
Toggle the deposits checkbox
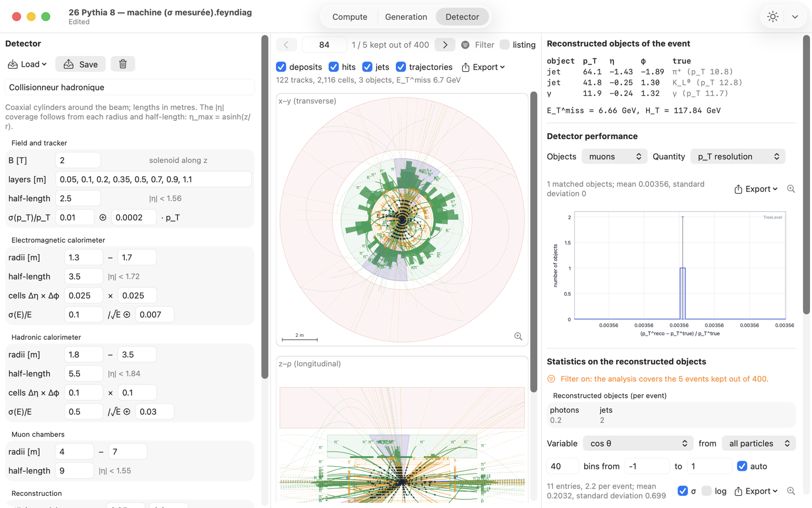281,67
